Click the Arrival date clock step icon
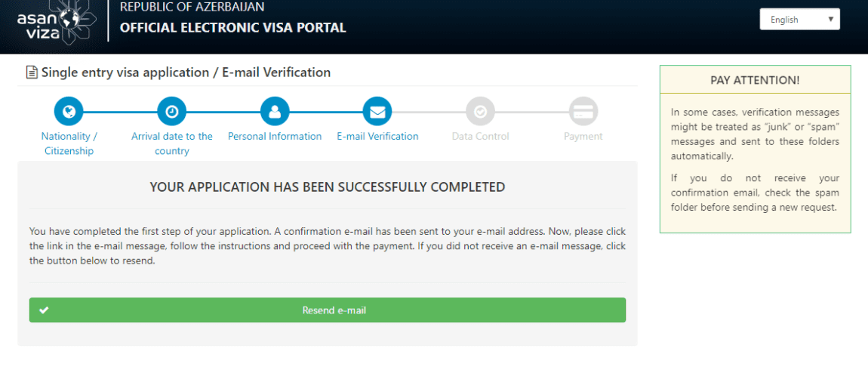Screen dimensions: 868x370 [171, 111]
